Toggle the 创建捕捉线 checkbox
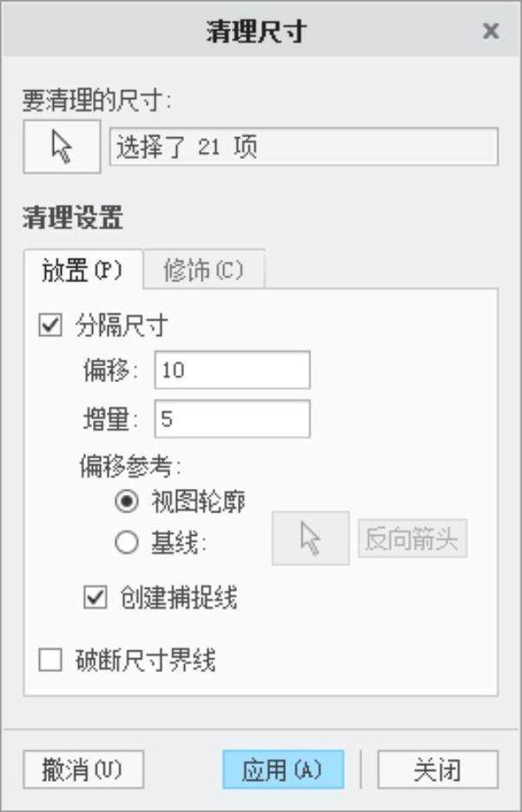This screenshot has height=812, width=522. (x=96, y=597)
